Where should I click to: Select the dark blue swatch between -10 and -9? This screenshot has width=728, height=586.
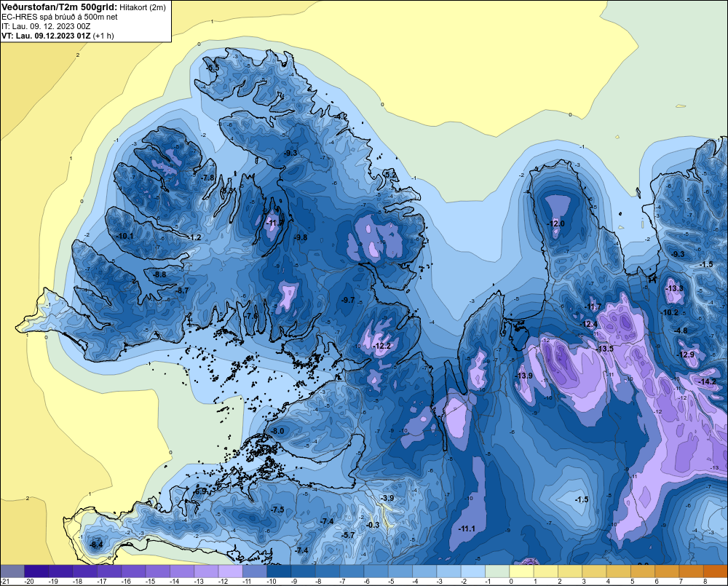pos(279,571)
